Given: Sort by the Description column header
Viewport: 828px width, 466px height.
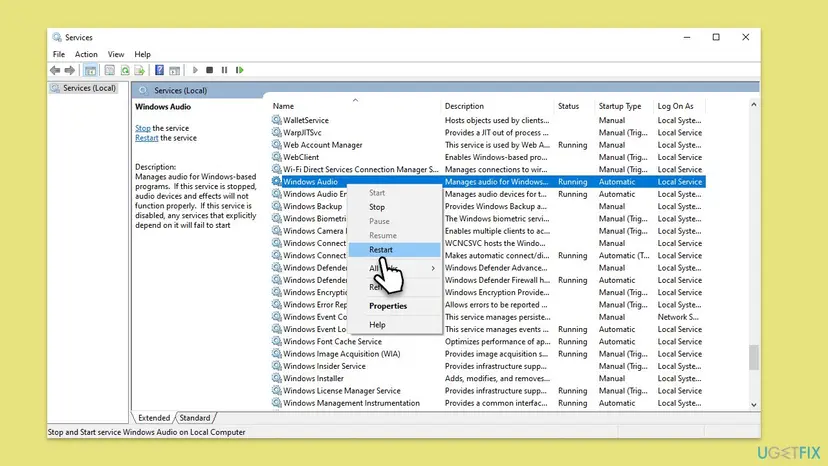Looking at the screenshot, I should click(x=497, y=106).
